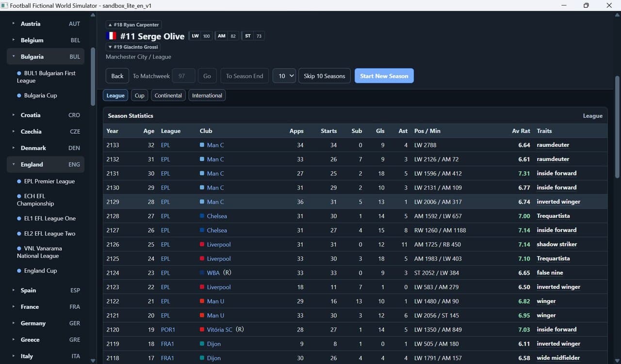
Task: Click Liverpool club badge in 2126 row
Action: tap(202, 244)
